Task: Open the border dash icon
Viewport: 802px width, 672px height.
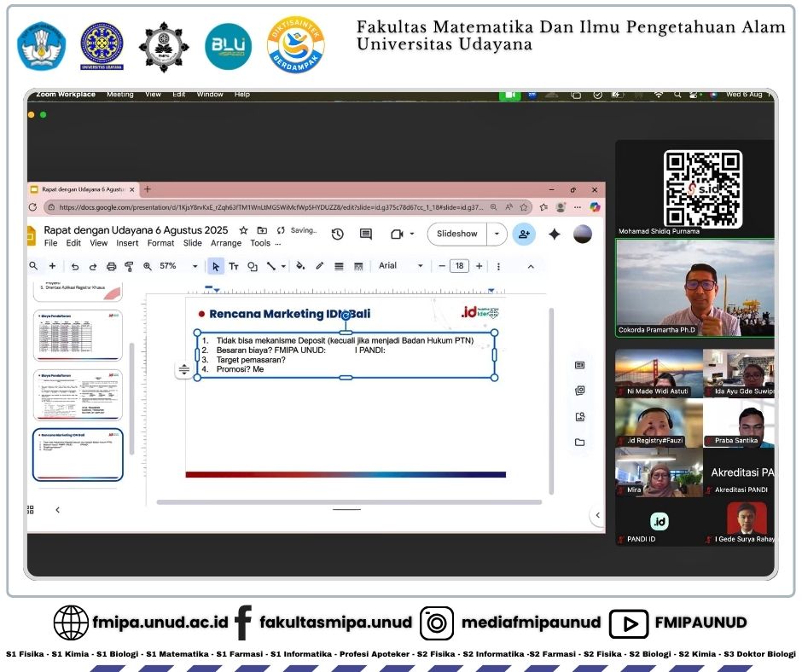Action: click(358, 266)
